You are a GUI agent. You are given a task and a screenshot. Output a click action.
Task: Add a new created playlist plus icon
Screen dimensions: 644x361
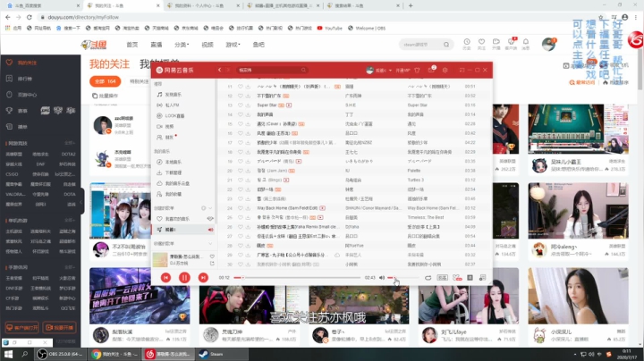pyautogui.click(x=203, y=208)
